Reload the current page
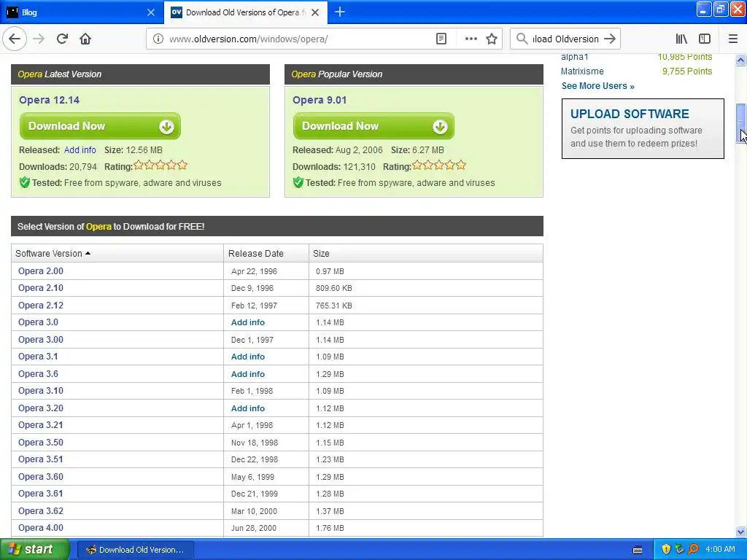This screenshot has width=747, height=560. 63,39
